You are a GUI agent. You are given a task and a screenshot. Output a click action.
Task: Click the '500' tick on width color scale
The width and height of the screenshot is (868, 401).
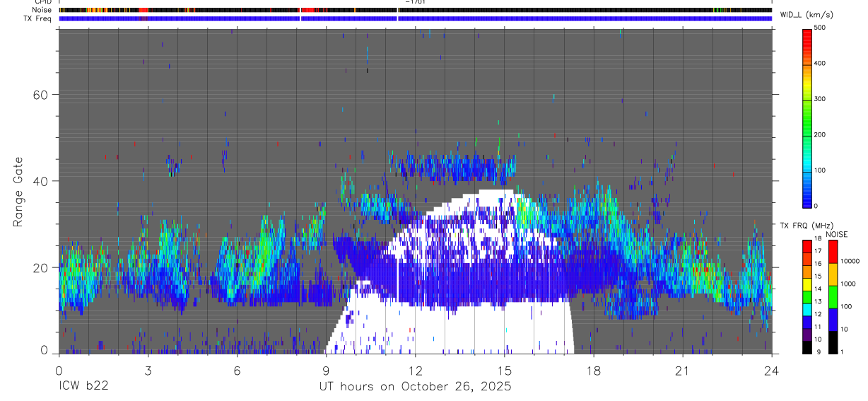tap(820, 28)
